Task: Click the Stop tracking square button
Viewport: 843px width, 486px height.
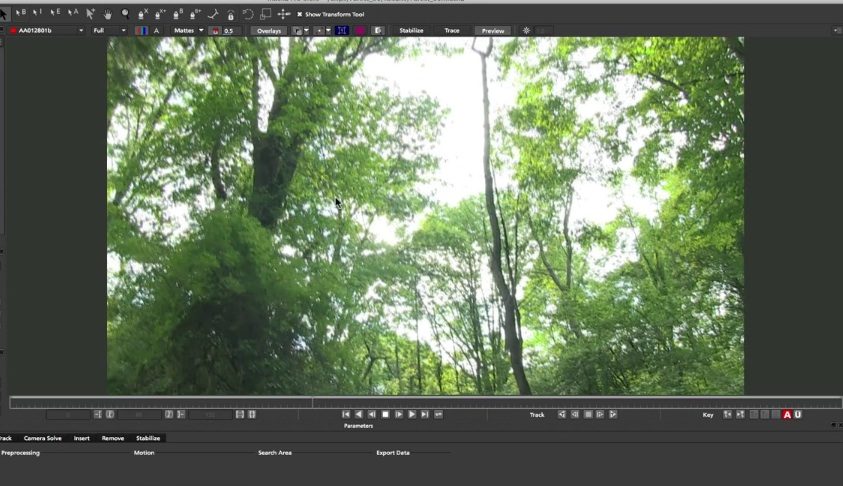Action: tap(588, 414)
